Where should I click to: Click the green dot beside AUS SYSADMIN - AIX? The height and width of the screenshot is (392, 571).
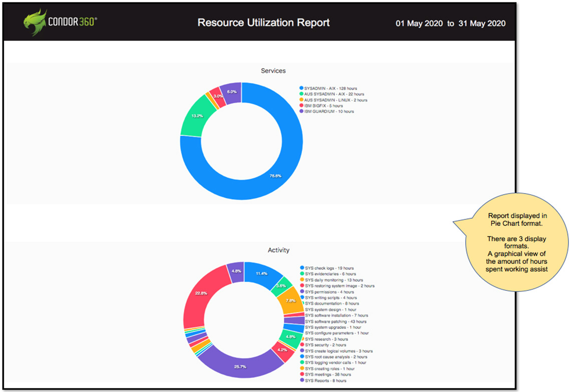302,94
